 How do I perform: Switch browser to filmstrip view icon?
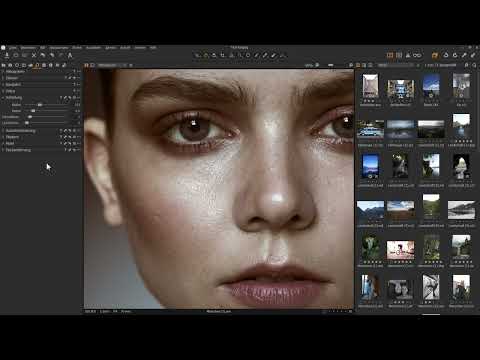[x=364, y=65]
